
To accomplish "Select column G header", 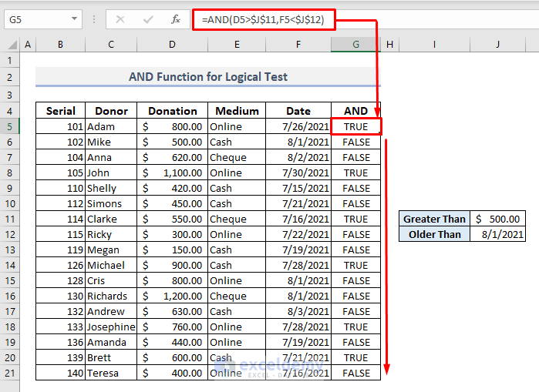I will tap(355, 45).
